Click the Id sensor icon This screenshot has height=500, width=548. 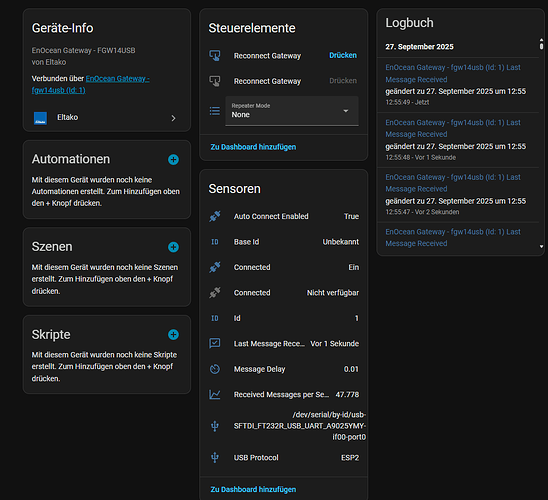coord(215,318)
